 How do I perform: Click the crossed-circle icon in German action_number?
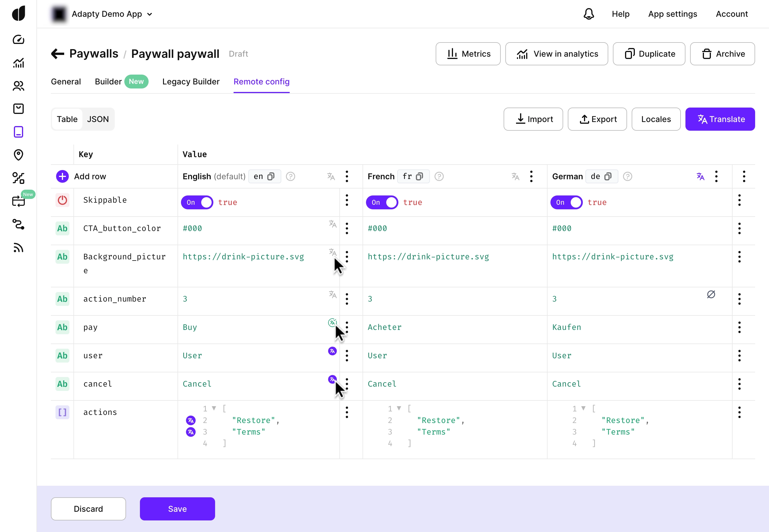(711, 294)
